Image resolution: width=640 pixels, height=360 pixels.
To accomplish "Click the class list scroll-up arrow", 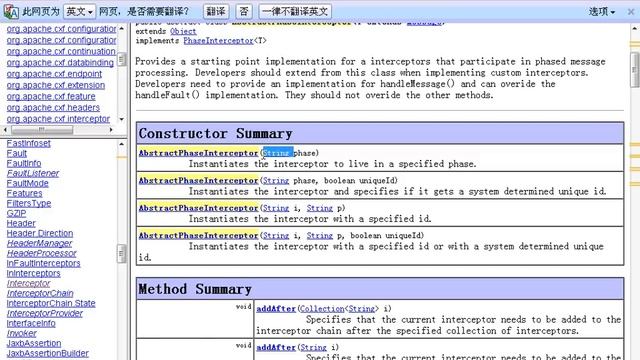I will tap(122, 144).
